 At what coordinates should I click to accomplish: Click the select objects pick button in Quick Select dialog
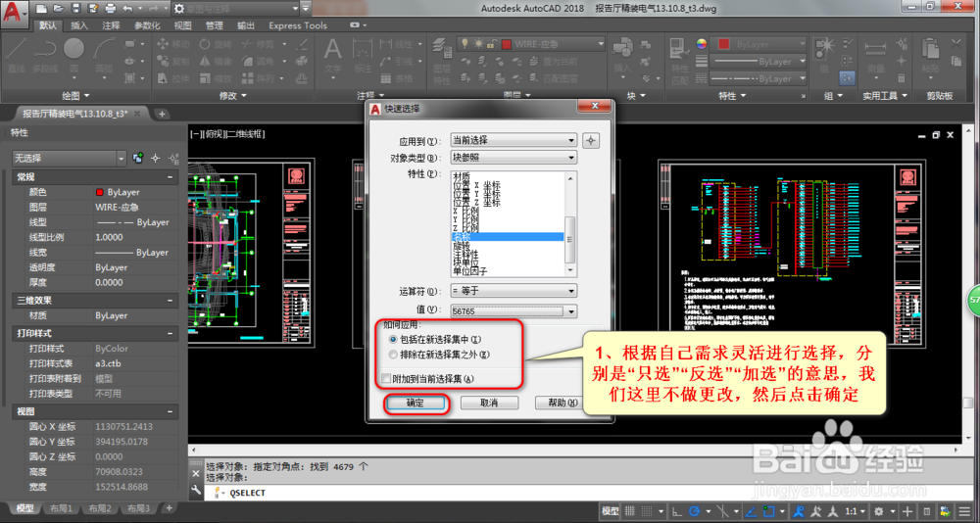tap(591, 141)
